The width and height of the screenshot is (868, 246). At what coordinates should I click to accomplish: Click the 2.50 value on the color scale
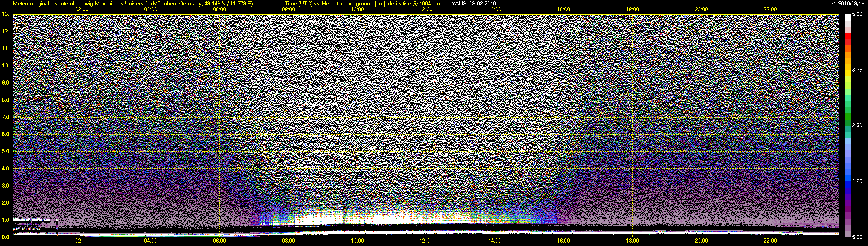pos(857,125)
